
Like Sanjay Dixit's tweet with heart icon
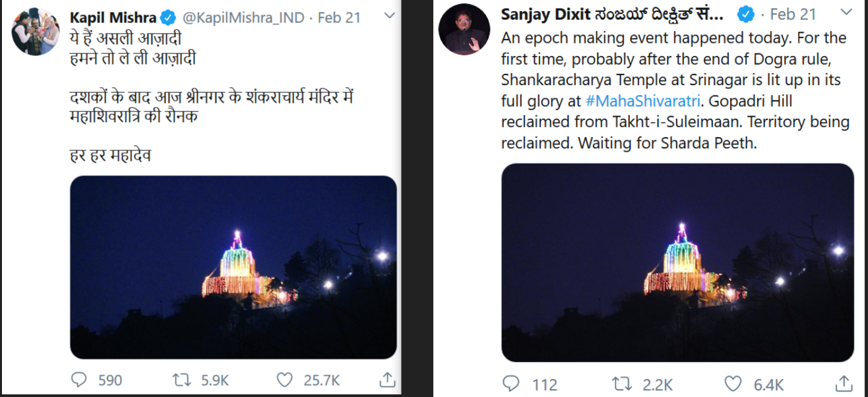[733, 384]
